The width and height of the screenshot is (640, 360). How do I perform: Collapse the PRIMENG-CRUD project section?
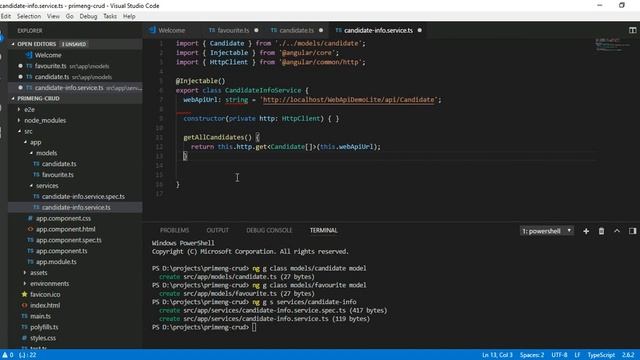[13, 98]
